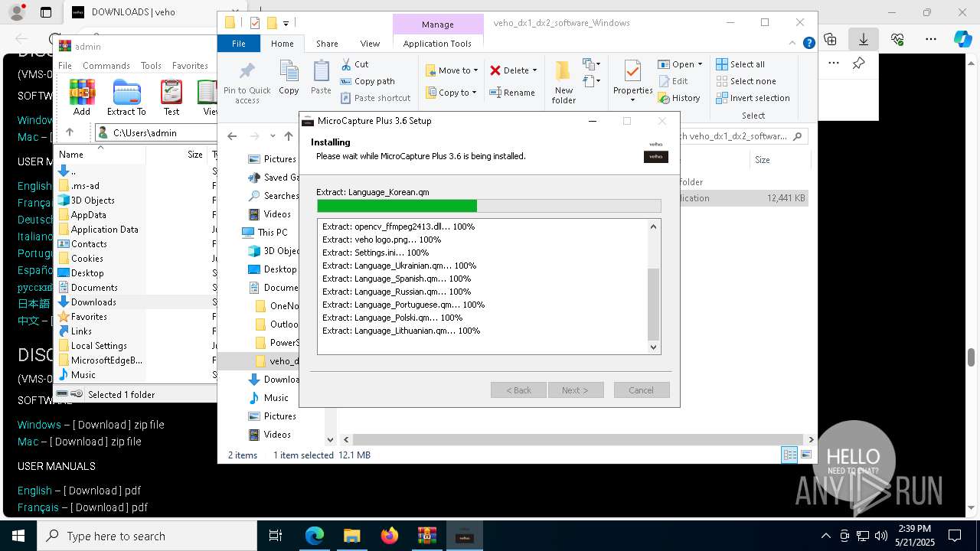Switch to the View tab in Explorer
Screen dimensions: 980x551
[x=370, y=44]
